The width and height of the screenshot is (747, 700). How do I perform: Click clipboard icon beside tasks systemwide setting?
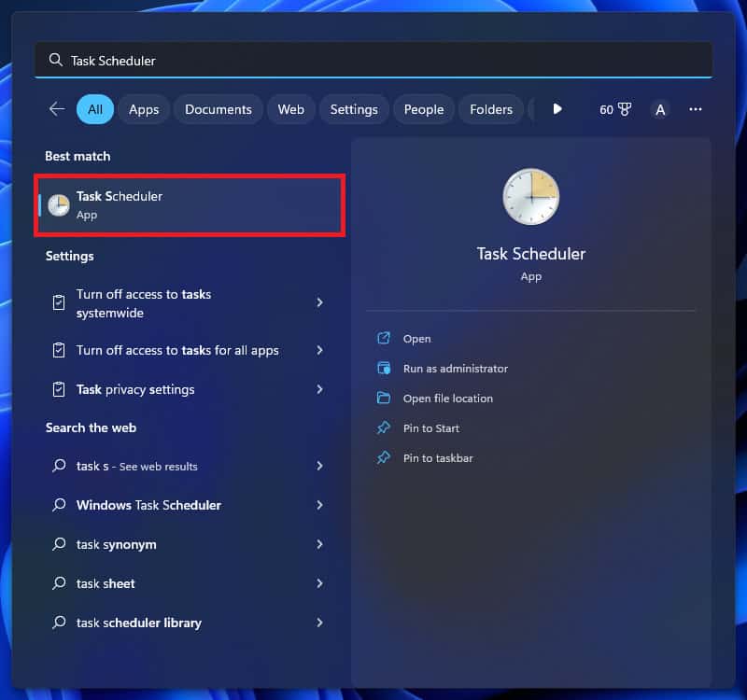pos(59,302)
